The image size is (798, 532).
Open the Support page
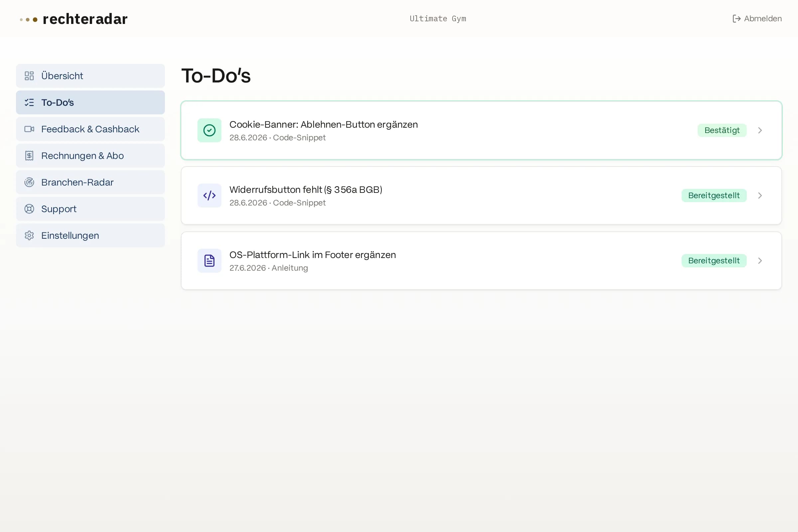point(90,209)
